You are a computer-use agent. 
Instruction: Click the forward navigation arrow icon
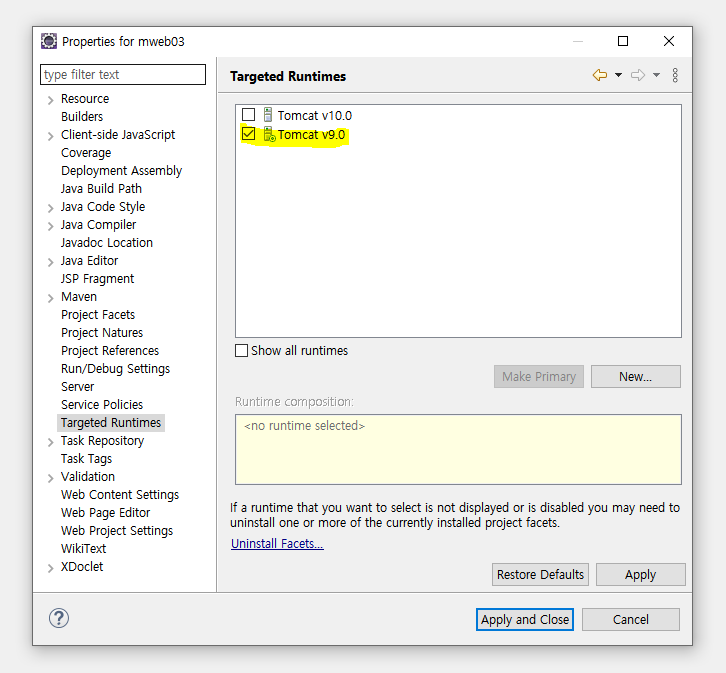[638, 75]
